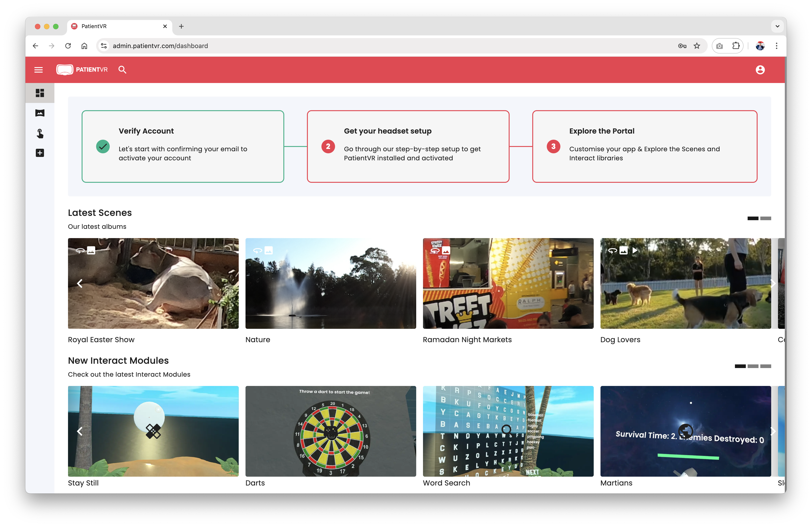Select the PatientVR browser tab
This screenshot has height=527, width=812.
click(119, 26)
